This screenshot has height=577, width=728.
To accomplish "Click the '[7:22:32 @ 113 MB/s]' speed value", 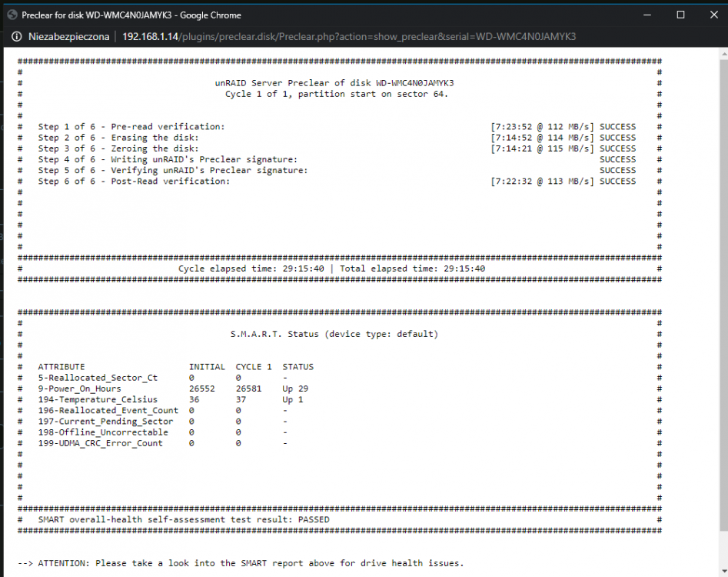I will coord(542,182).
